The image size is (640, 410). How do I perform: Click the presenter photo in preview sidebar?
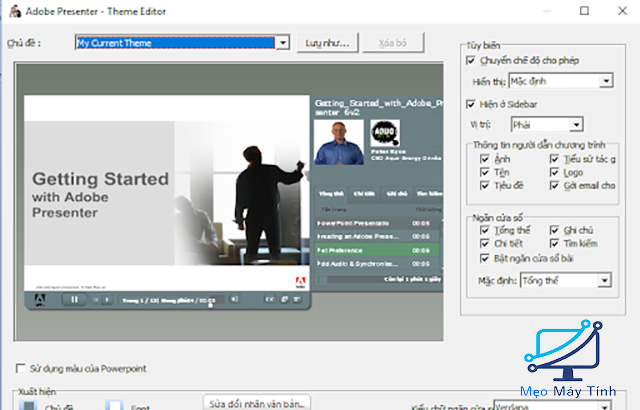coord(339,142)
